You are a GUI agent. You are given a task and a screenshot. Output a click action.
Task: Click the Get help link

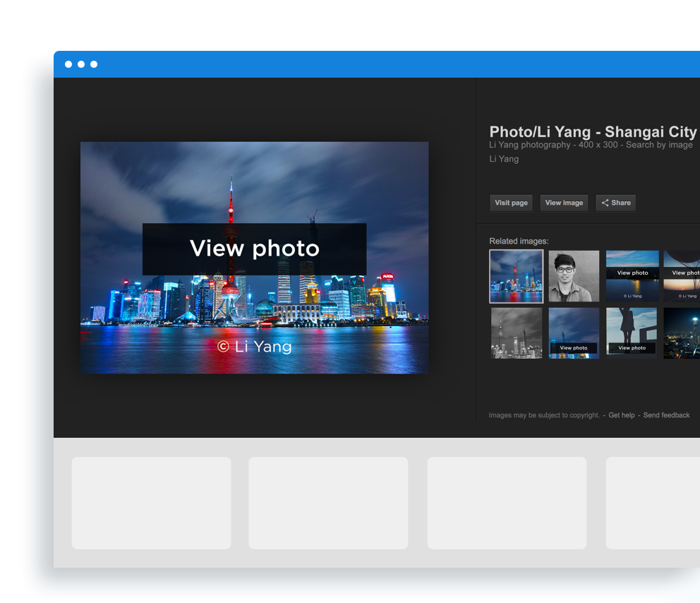pyautogui.click(x=621, y=415)
